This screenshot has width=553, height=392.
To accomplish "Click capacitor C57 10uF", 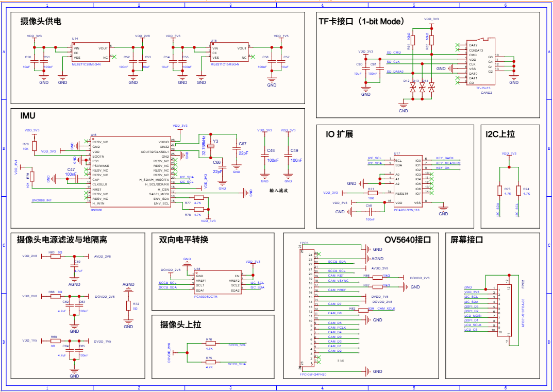I will pos(281,62).
